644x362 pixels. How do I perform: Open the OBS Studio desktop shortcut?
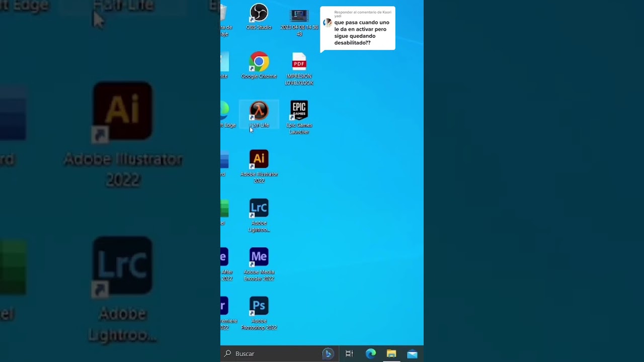(259, 17)
